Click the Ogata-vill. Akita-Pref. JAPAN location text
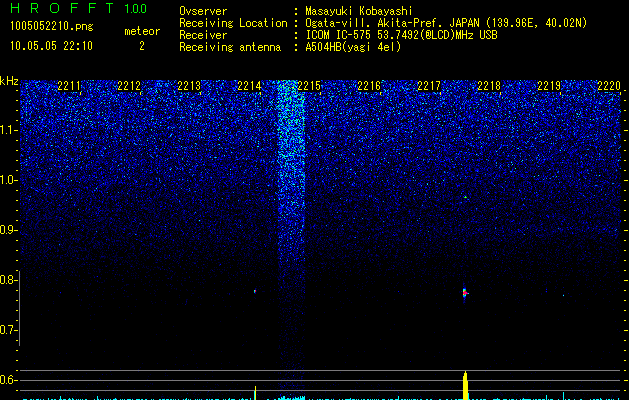Screen dimensions: 629x400 [445, 23]
